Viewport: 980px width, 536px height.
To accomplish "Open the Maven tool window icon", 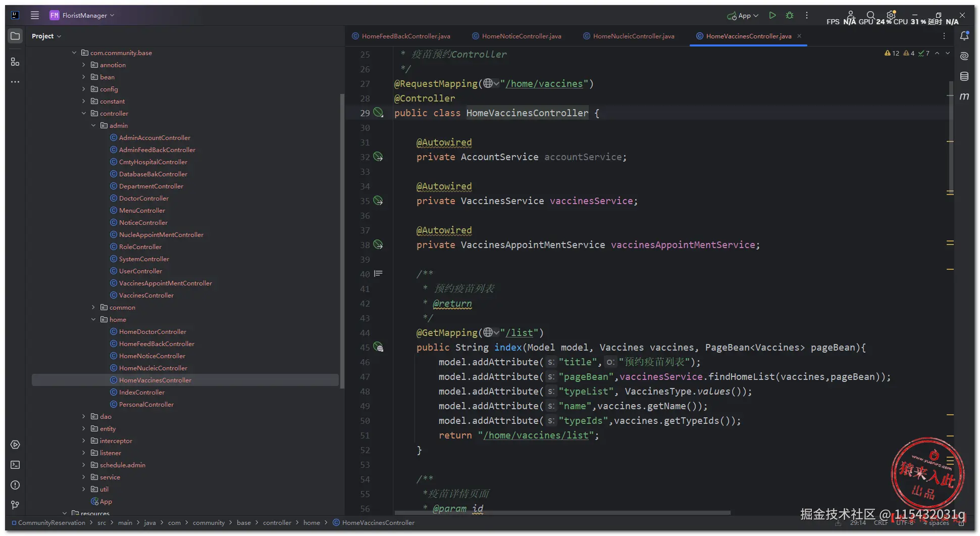I will tap(964, 96).
